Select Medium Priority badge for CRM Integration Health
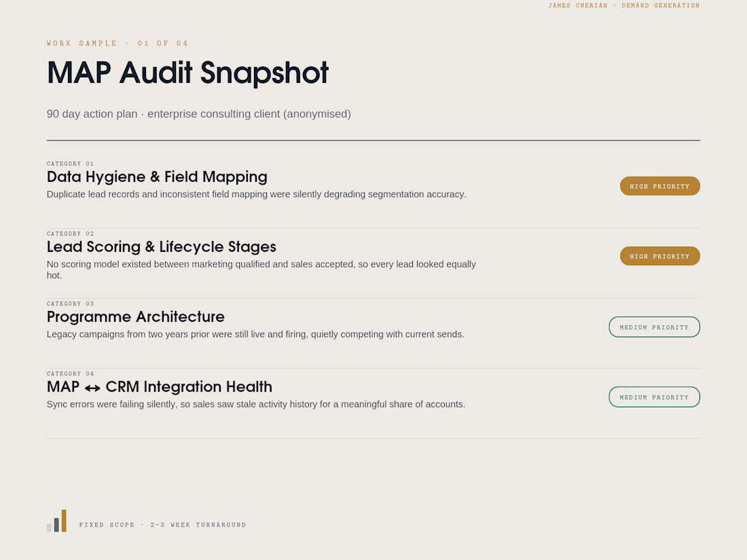The width and height of the screenshot is (747, 560). [654, 397]
